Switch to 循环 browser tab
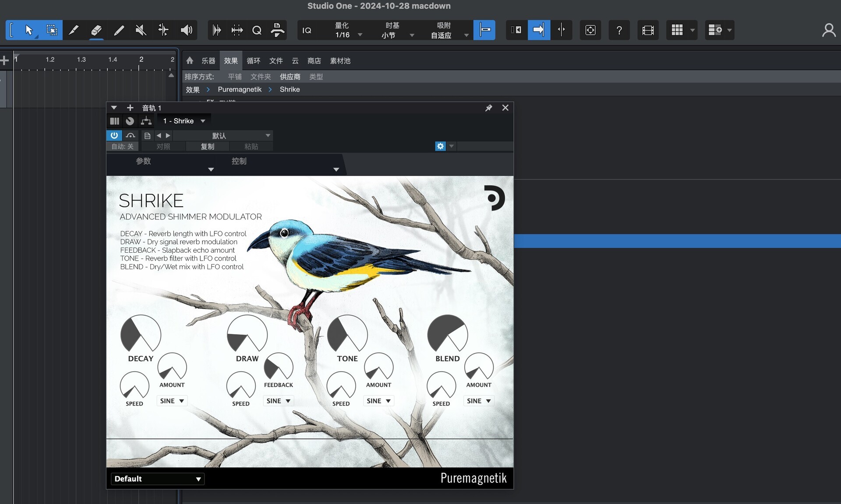 [253, 61]
